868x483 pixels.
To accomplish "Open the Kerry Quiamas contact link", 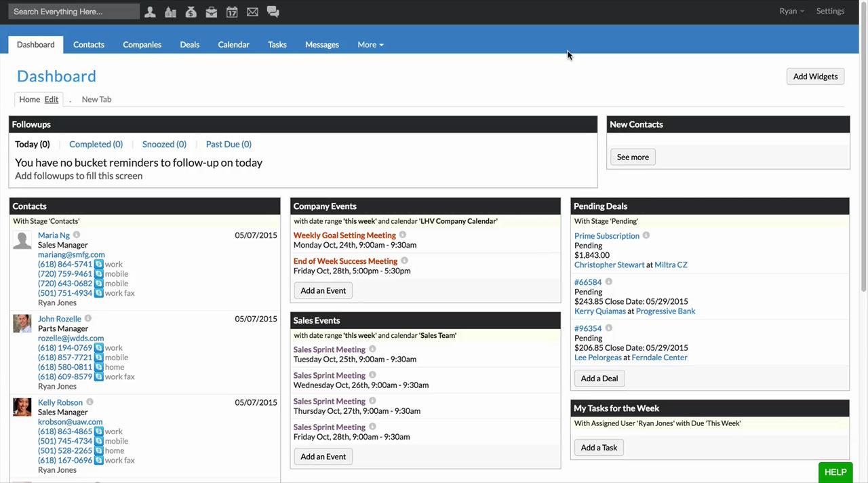I will tap(600, 311).
